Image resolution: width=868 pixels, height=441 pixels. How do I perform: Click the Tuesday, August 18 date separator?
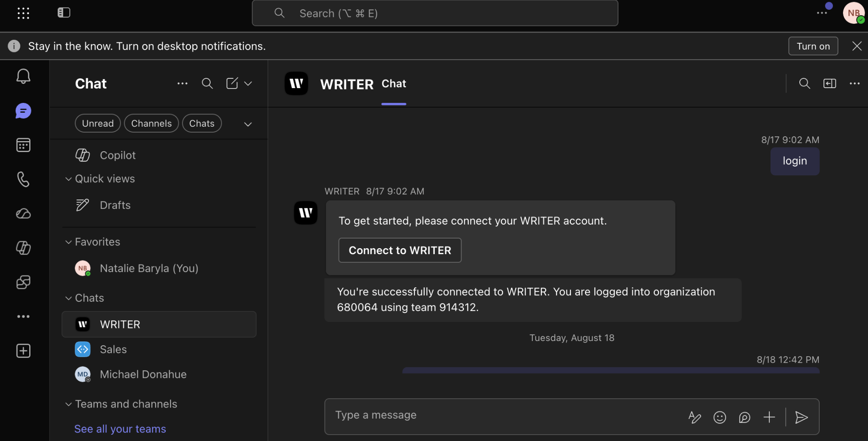(572, 338)
